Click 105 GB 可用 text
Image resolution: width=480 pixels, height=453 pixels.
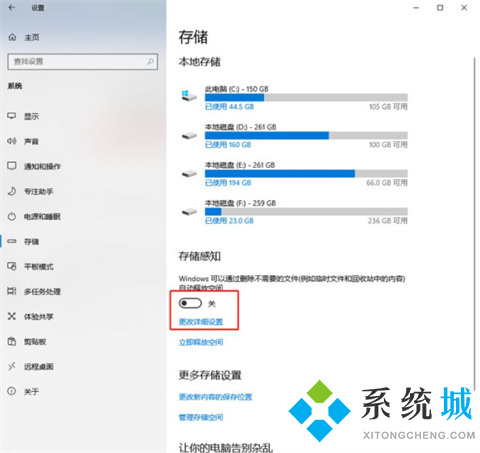[x=388, y=107]
